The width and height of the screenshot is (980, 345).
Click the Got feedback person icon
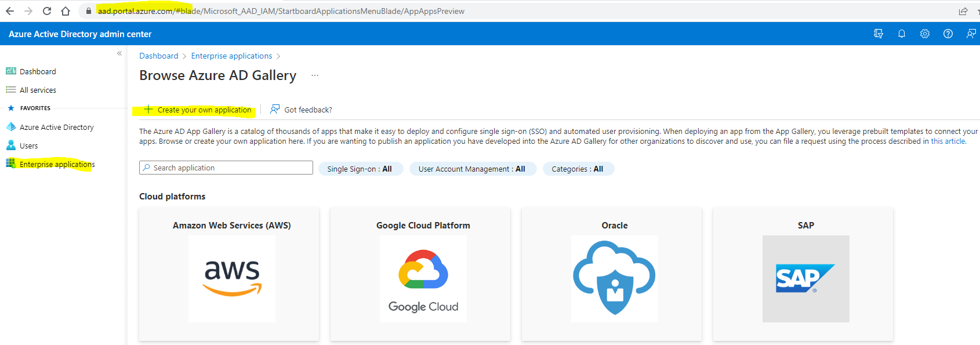[x=275, y=109]
